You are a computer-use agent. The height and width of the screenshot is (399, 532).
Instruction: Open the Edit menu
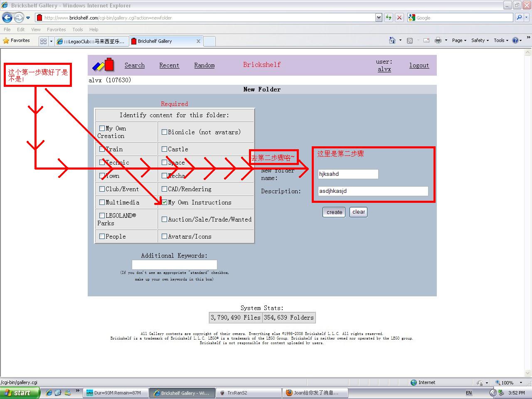click(21, 30)
